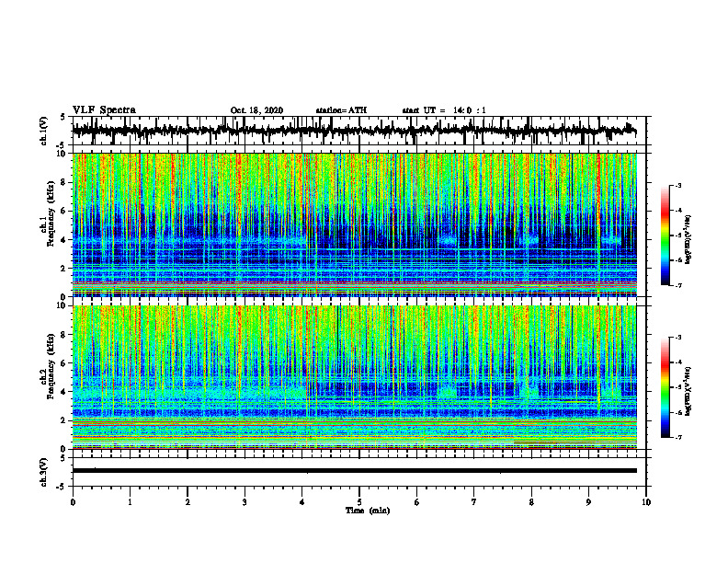Click the time axis tick label "5"
728x563 pixels.
click(x=359, y=502)
